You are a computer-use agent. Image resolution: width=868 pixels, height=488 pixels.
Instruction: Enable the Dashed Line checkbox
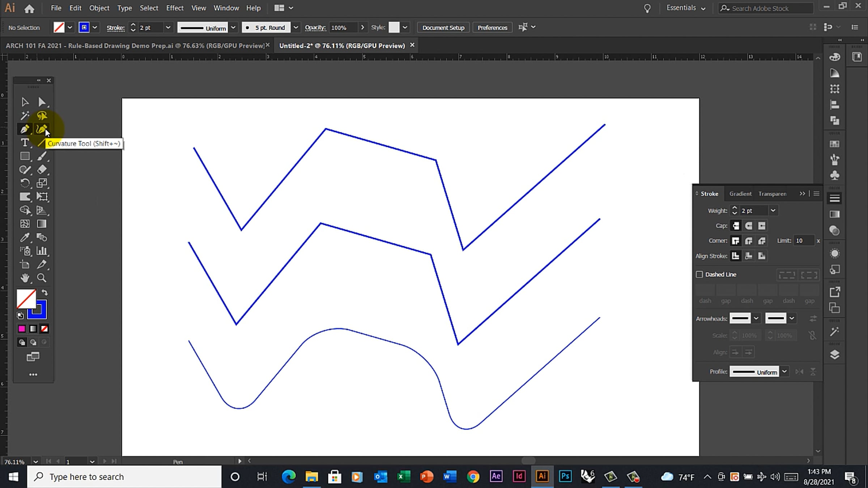point(699,274)
